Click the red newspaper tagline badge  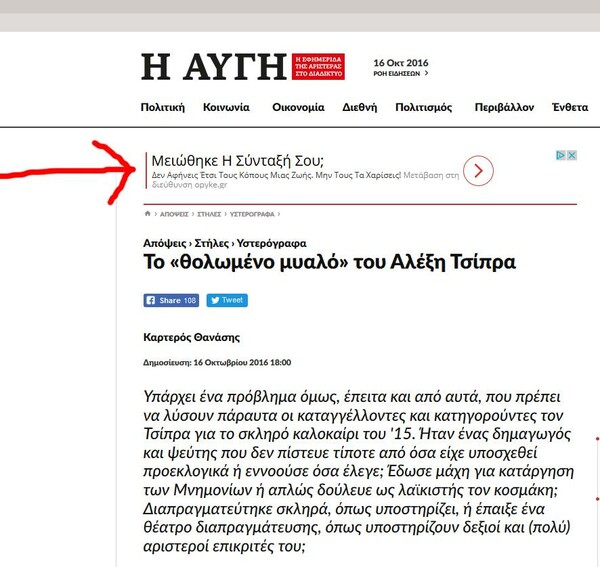click(x=318, y=67)
